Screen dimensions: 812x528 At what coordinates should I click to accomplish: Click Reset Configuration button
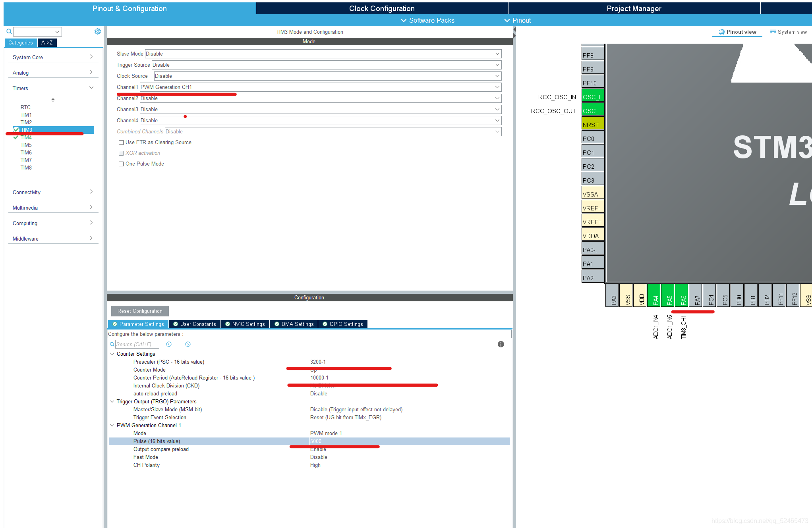click(x=140, y=311)
